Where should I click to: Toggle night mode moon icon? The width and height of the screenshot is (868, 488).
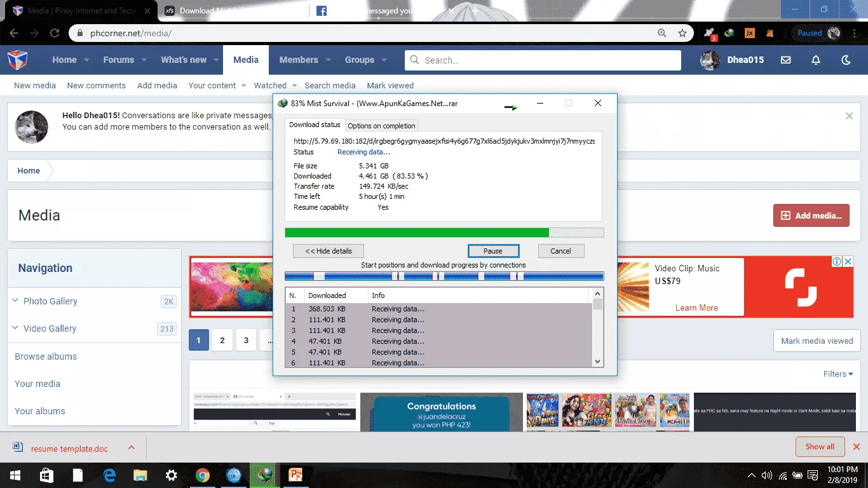click(x=846, y=60)
